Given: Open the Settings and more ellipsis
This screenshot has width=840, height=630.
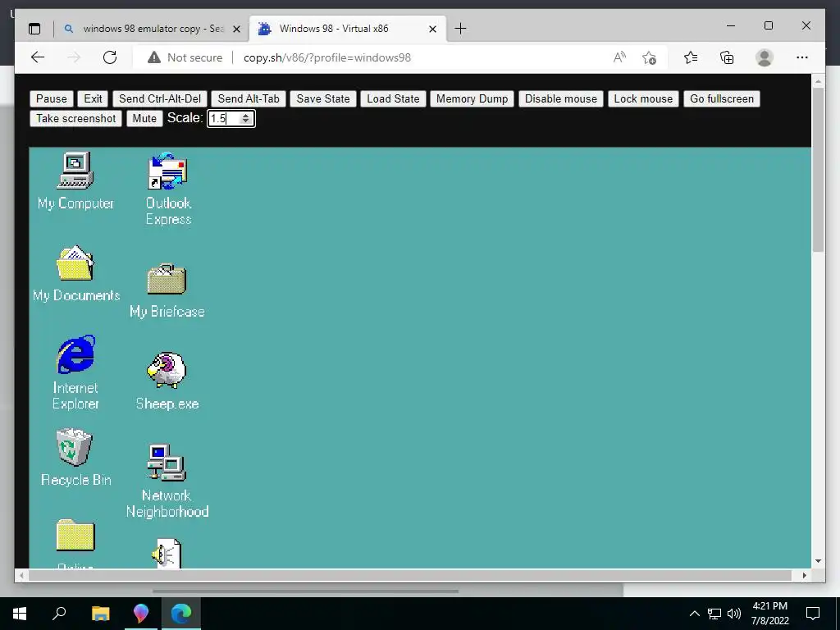Looking at the screenshot, I should pos(802,57).
